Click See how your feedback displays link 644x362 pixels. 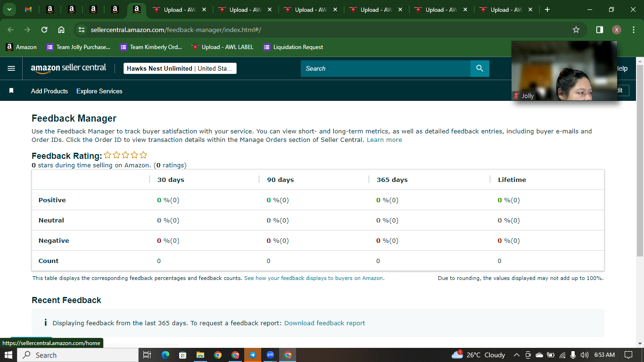click(x=314, y=278)
